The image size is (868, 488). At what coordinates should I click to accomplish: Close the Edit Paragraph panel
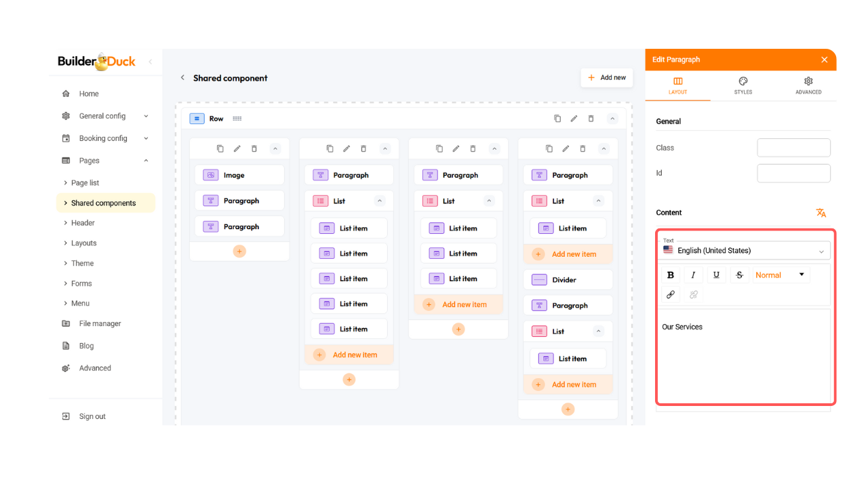pyautogui.click(x=824, y=60)
